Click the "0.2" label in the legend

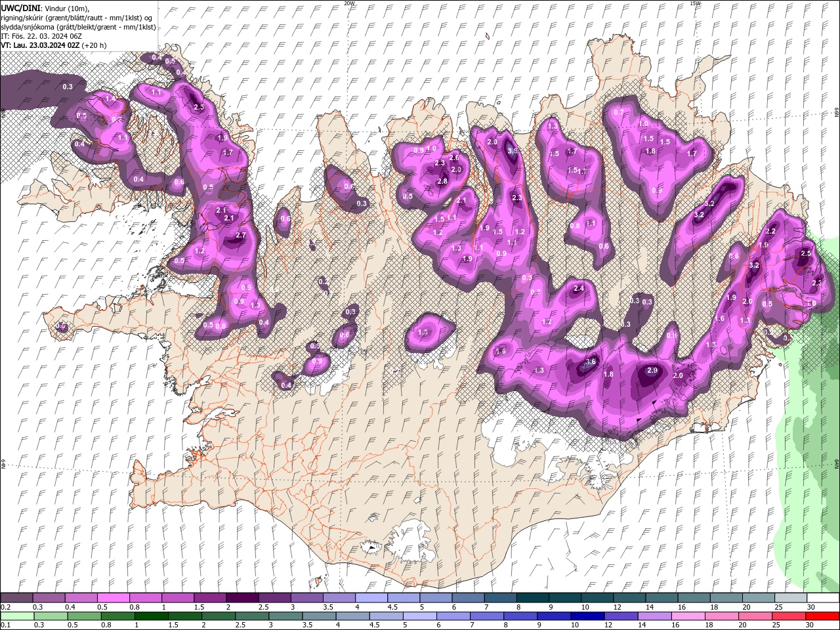(5, 607)
